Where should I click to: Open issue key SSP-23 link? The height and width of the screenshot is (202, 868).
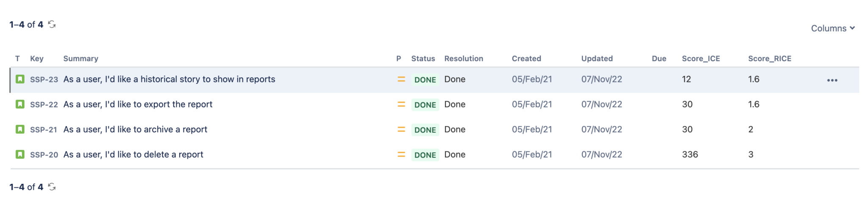pyautogui.click(x=44, y=79)
